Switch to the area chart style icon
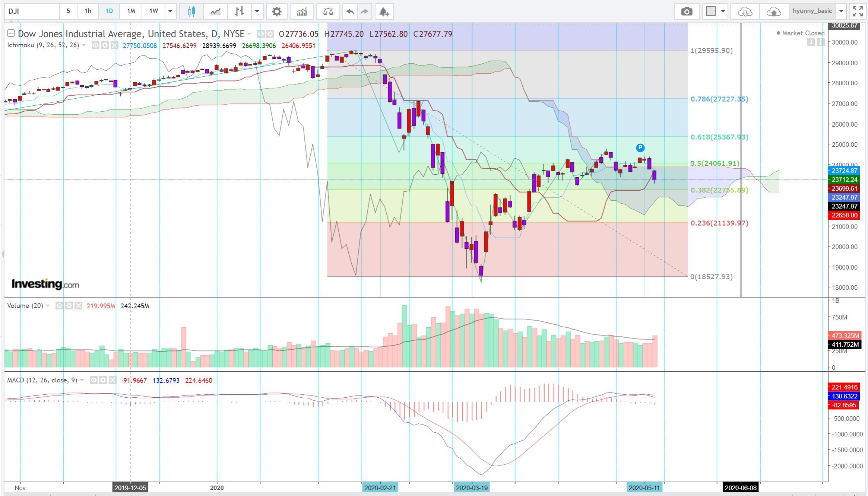This screenshot has height=496, width=868. point(215,11)
